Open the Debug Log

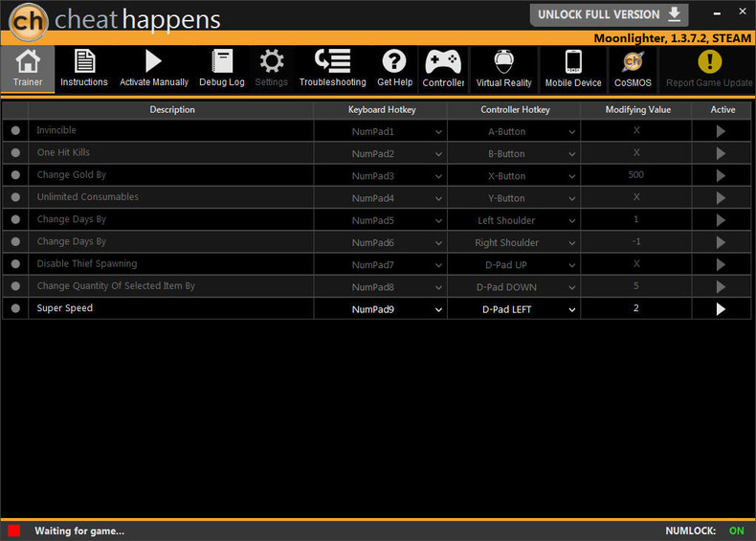(x=222, y=69)
